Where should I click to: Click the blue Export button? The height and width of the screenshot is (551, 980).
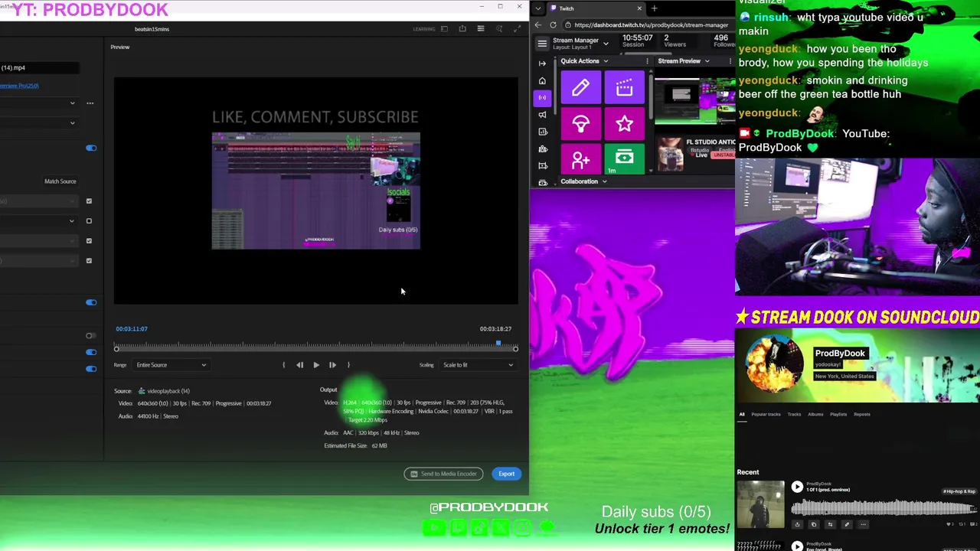(507, 474)
